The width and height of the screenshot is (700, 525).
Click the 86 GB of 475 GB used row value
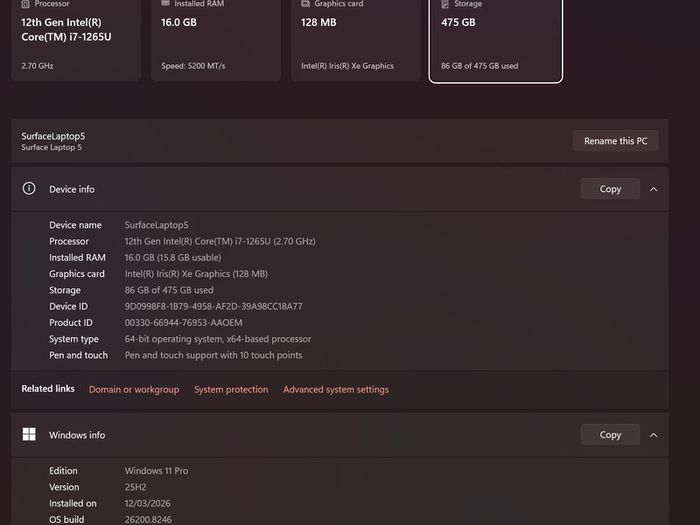coord(169,290)
